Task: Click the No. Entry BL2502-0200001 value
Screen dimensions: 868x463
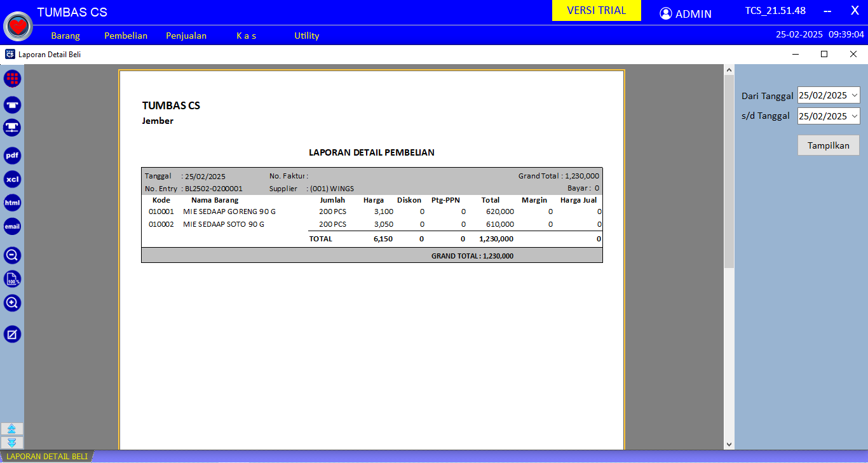Action: click(214, 189)
